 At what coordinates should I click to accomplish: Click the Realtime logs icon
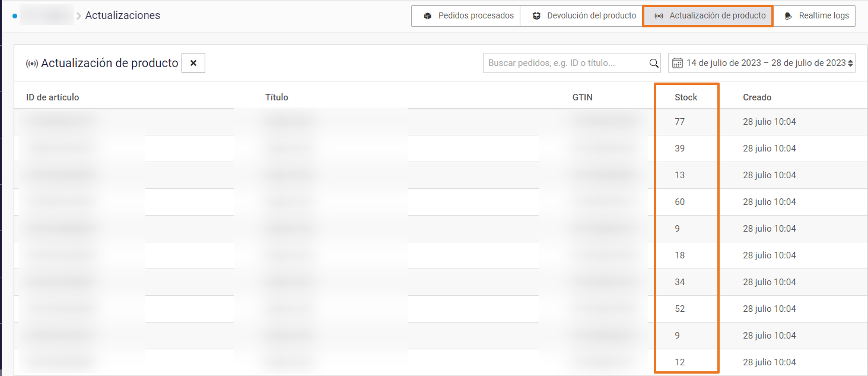pyautogui.click(x=788, y=16)
